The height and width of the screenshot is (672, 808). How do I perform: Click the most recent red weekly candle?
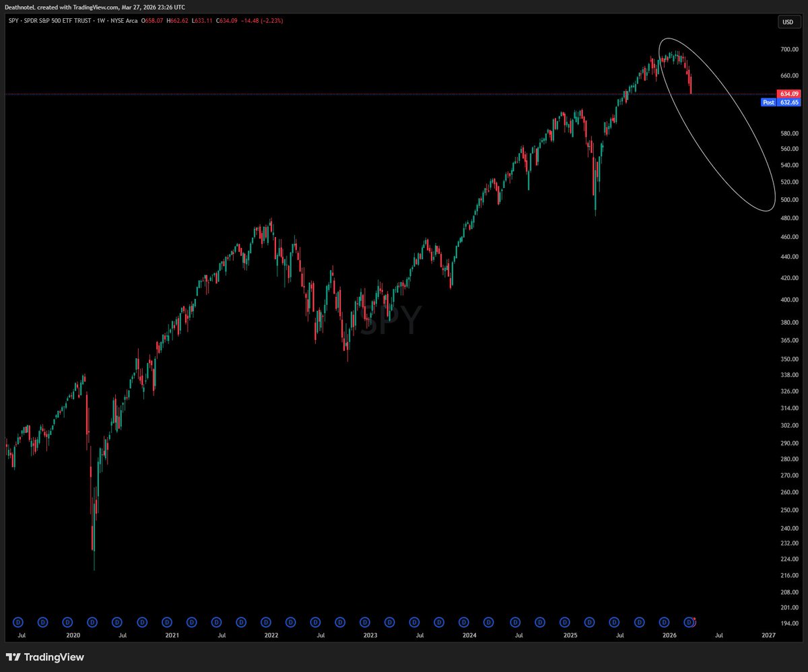click(691, 86)
